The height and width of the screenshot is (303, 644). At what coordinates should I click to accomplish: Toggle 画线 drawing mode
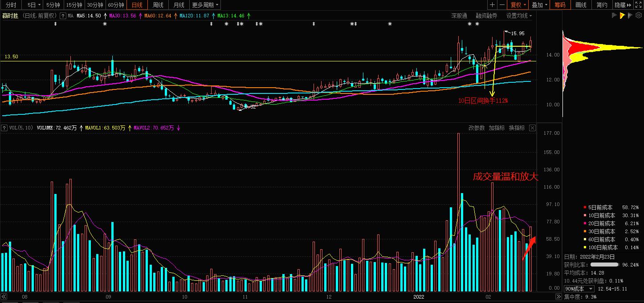(x=581, y=5)
